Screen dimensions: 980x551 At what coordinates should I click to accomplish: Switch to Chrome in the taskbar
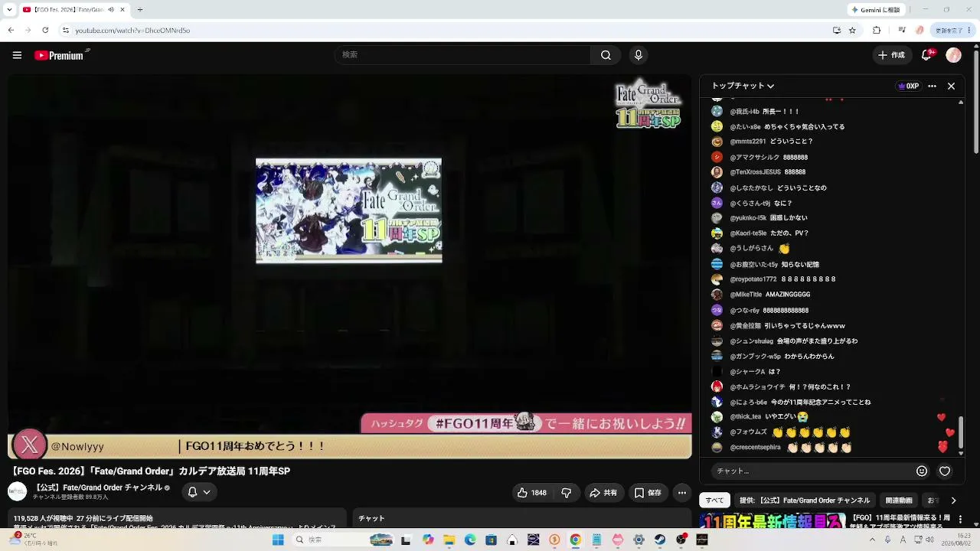coord(575,540)
